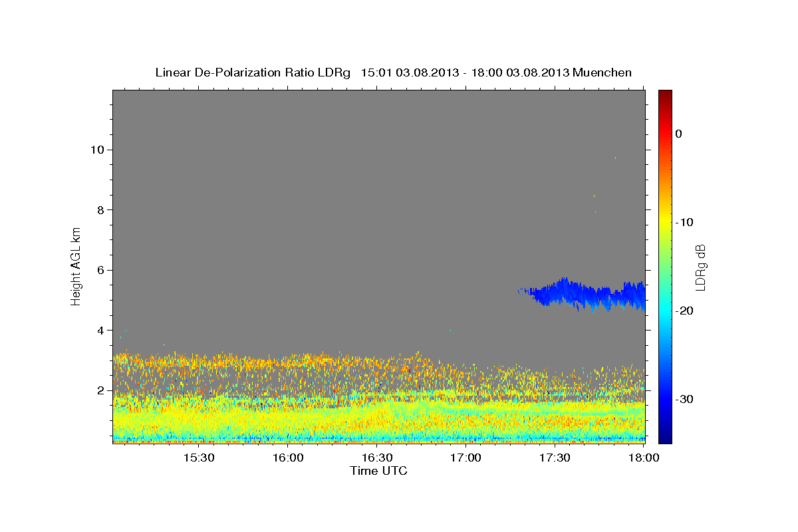
Task: Click the colorbar label -10
Action: pyautogui.click(x=685, y=222)
